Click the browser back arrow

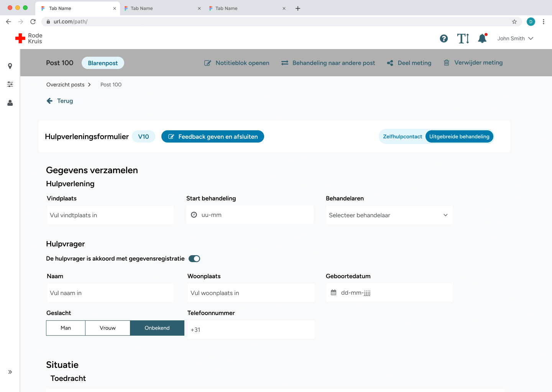tap(8, 21)
